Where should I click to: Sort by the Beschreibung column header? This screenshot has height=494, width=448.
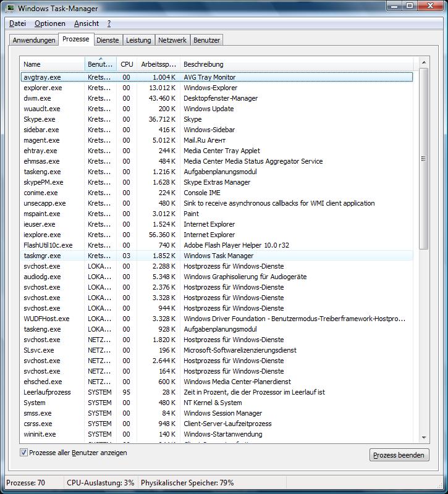297,64
